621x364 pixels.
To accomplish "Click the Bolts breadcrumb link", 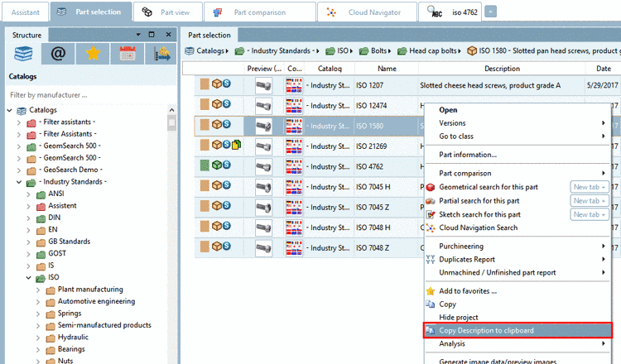I will pos(378,50).
